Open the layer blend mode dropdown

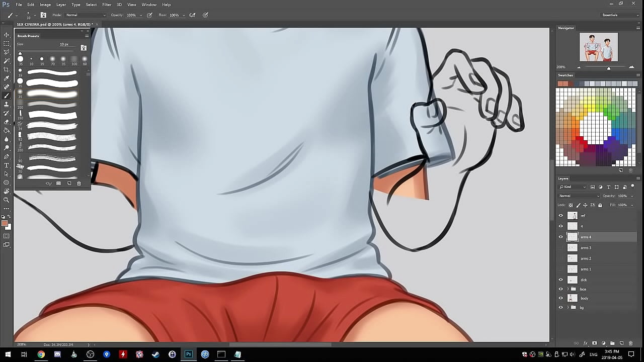click(579, 196)
